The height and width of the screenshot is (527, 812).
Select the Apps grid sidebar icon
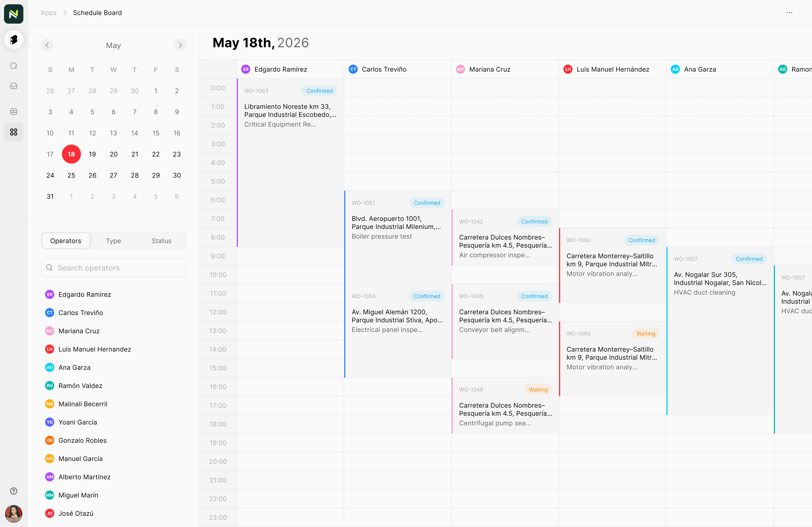14,132
